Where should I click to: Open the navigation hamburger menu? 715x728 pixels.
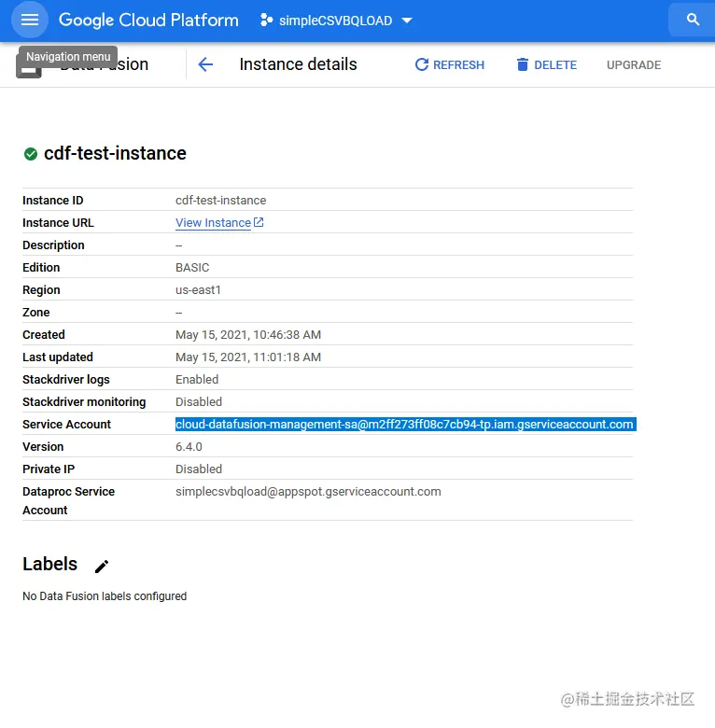[30, 20]
